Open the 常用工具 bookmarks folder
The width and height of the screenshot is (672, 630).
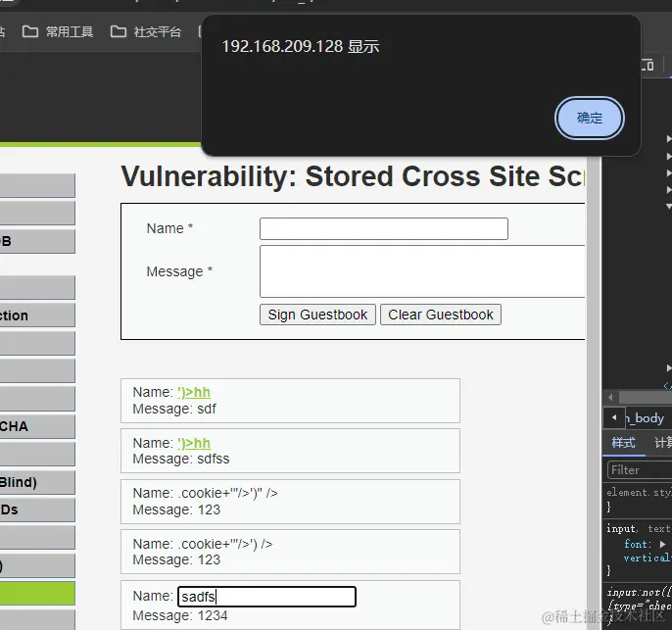tap(58, 31)
